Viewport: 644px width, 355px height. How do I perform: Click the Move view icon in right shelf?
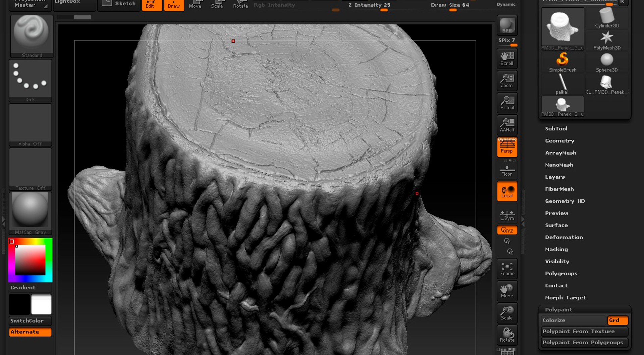pyautogui.click(x=507, y=291)
